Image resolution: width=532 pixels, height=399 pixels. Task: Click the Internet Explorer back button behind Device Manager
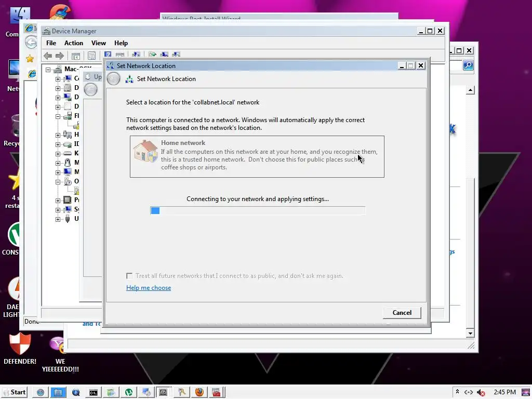point(31,43)
